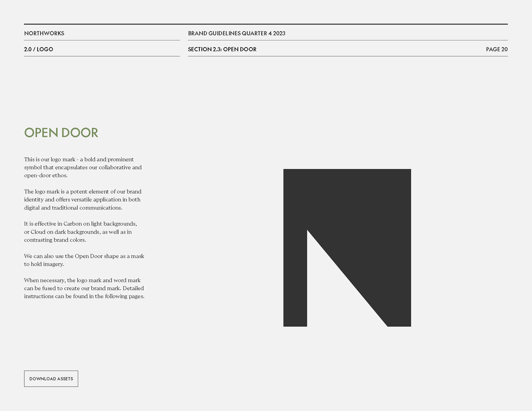The height and width of the screenshot is (411, 532).
Task: Click the thick top horizontal rule
Action: [266, 24]
